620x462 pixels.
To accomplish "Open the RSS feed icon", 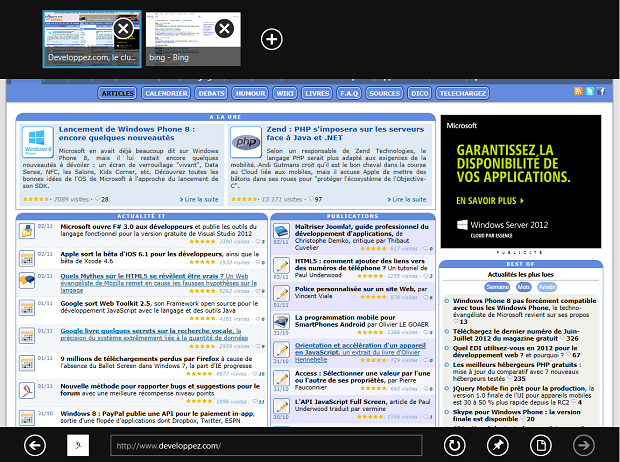I will (x=578, y=91).
